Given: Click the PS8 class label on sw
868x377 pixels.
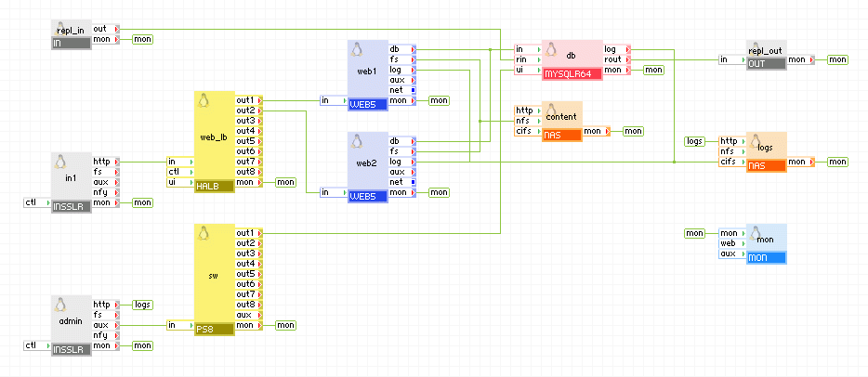Looking at the screenshot, I should click(x=213, y=329).
